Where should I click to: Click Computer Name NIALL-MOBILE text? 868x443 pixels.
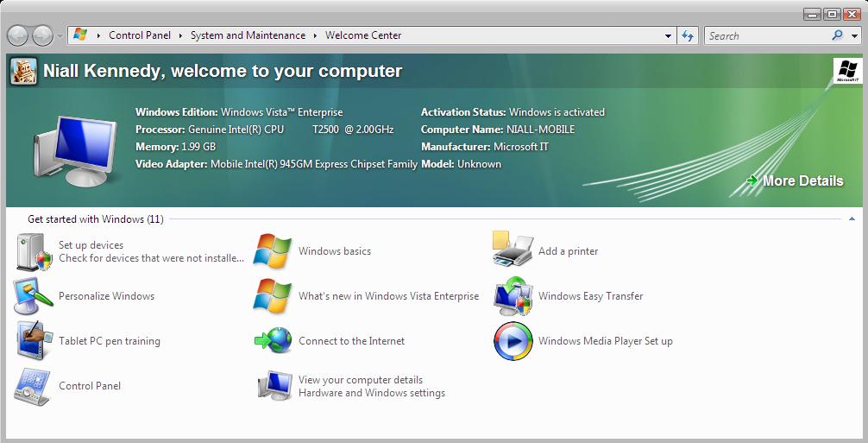pos(498,130)
